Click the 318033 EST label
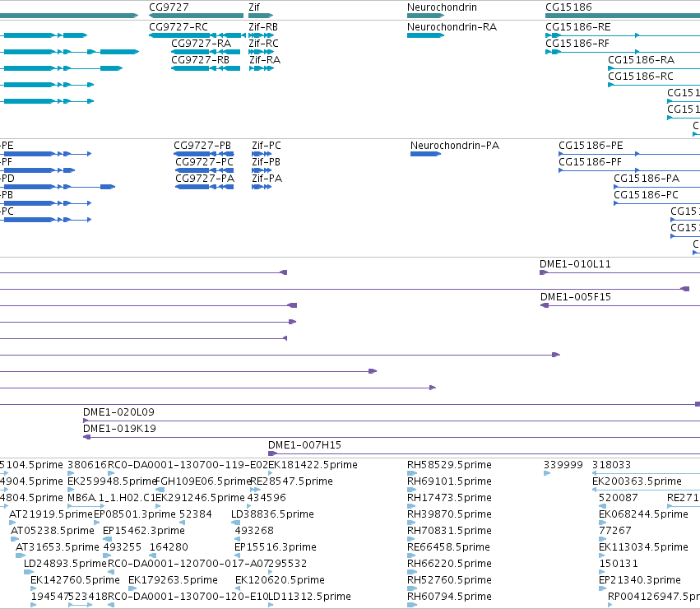Viewport: 700px width, 609px height. pyautogui.click(x=611, y=465)
